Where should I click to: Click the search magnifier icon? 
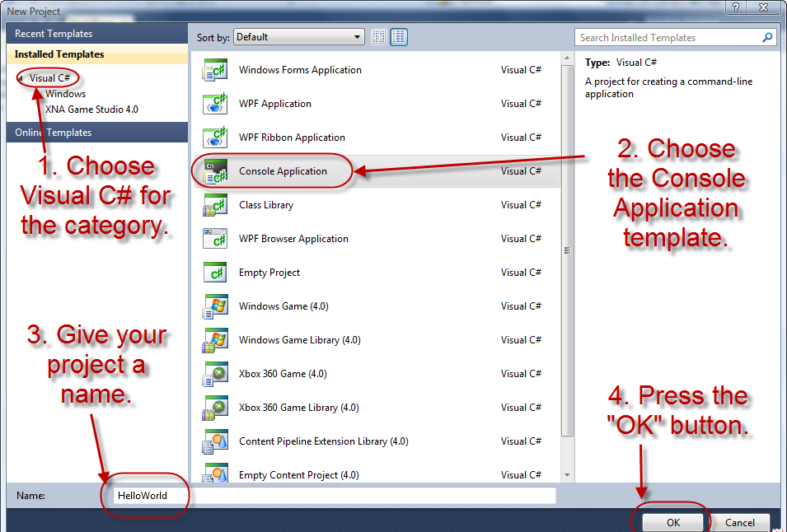point(767,38)
